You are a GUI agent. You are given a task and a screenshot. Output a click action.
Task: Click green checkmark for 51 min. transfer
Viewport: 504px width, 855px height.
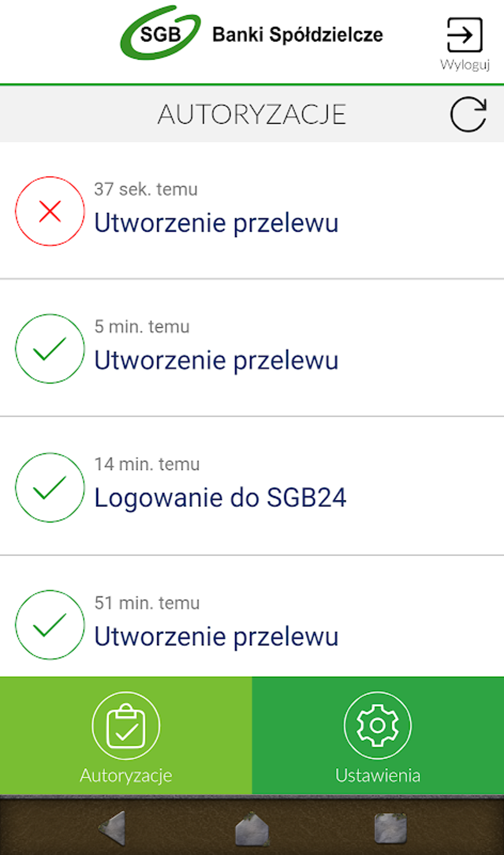pos(50,625)
